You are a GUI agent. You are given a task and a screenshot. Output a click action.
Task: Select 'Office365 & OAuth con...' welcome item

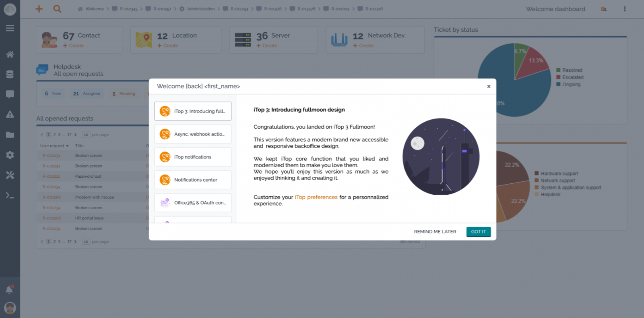[x=193, y=203]
